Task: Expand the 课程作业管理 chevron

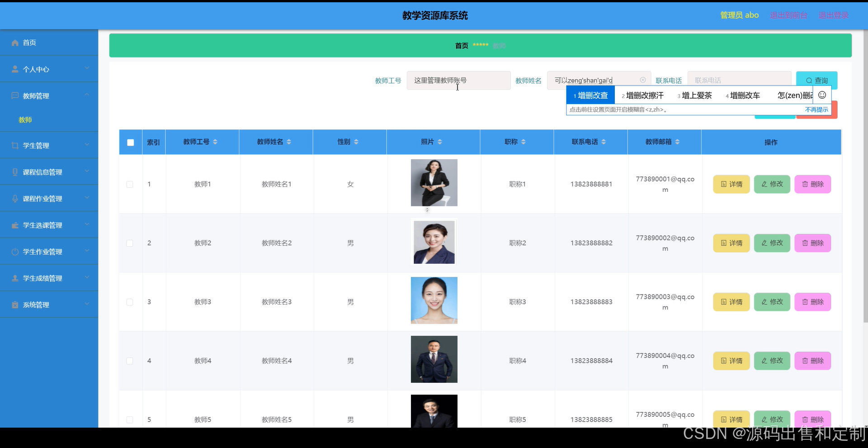Action: [87, 198]
